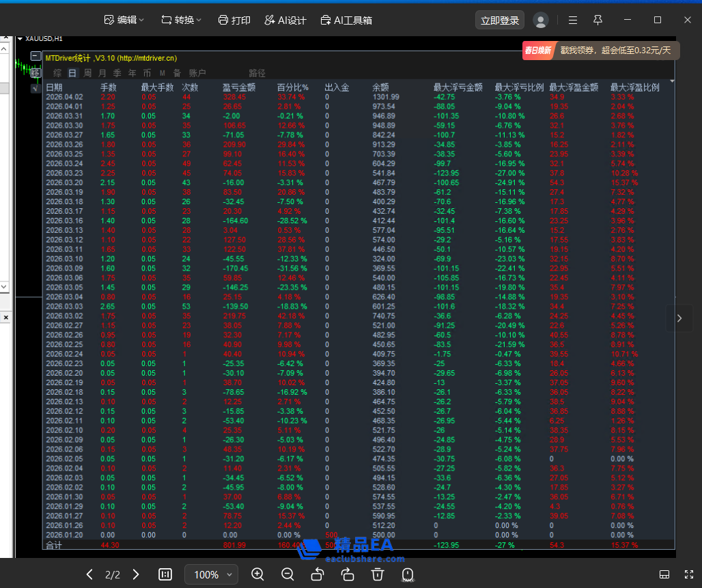Show image at actual 1:1 size
This screenshot has width=702, height=588.
click(165, 574)
